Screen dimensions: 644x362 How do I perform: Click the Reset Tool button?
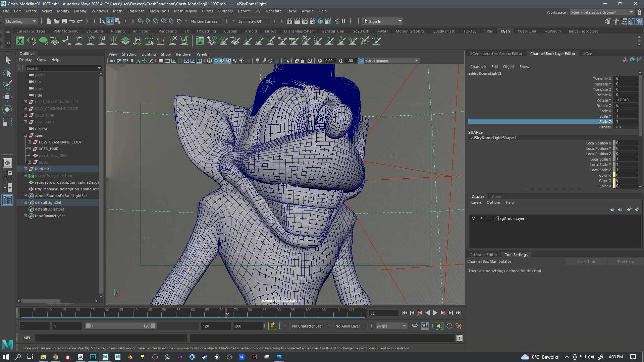(586, 262)
